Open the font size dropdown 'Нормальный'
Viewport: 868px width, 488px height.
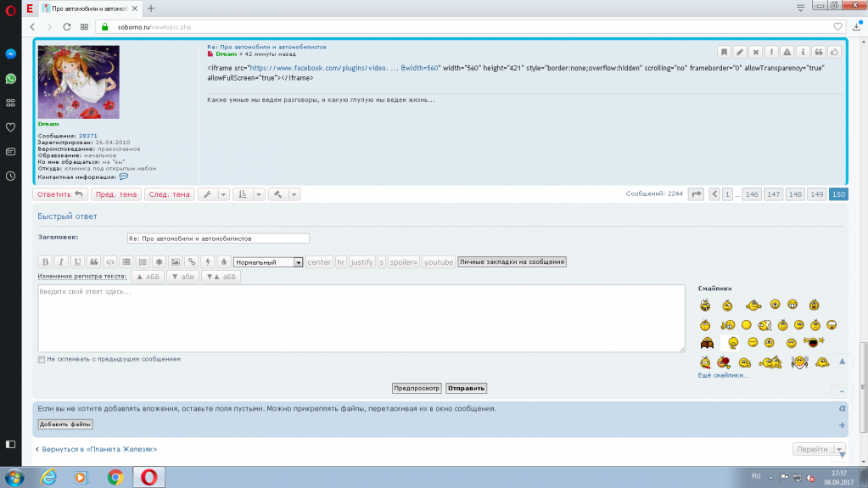[268, 262]
